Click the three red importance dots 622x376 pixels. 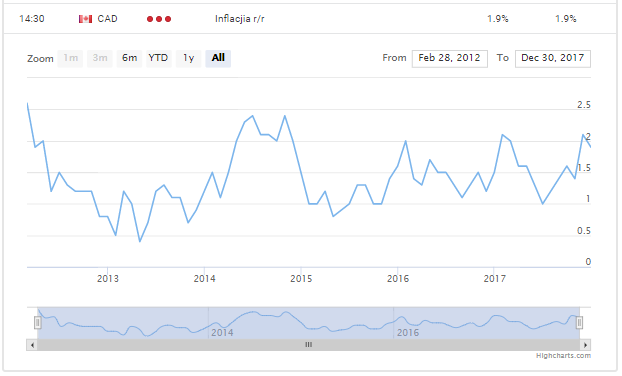(159, 19)
